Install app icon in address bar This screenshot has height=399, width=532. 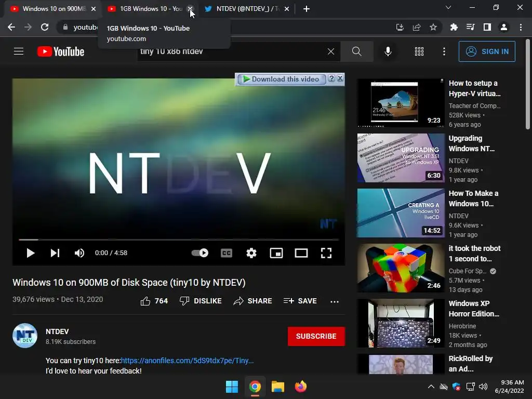point(400,27)
